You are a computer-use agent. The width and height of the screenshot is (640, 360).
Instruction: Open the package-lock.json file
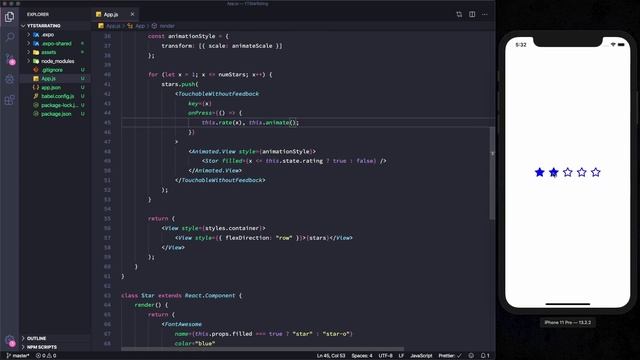point(60,105)
